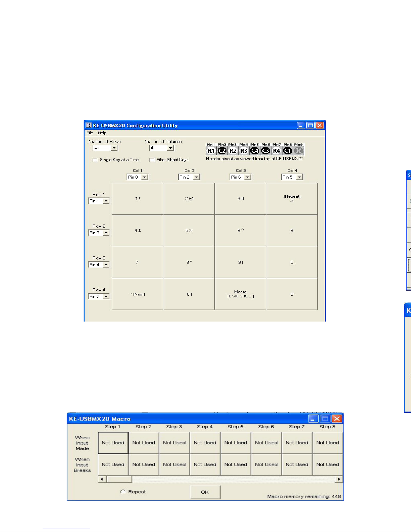Open Col 3 pin dropdown (Pin 6)

point(248,177)
